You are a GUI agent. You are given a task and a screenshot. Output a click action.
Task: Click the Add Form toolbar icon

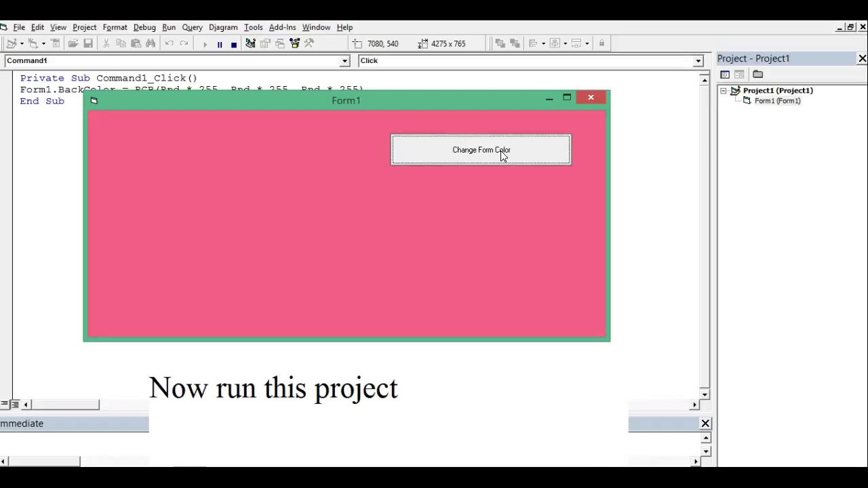33,43
